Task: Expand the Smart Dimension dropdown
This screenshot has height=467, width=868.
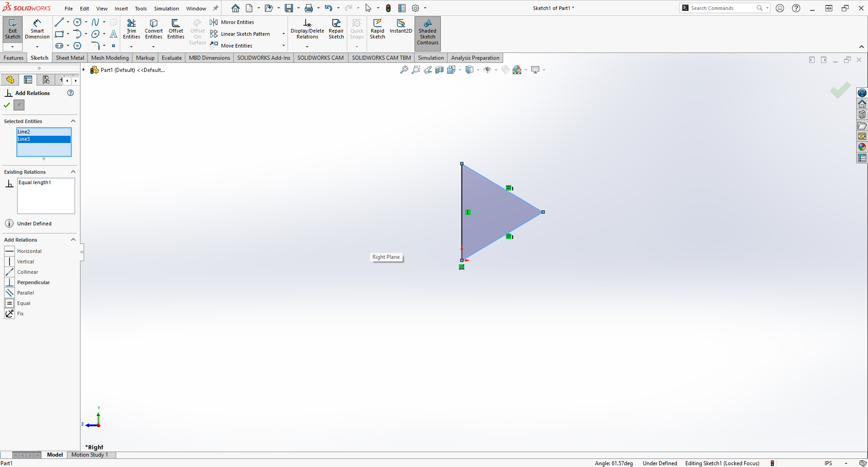Action: pos(37,47)
